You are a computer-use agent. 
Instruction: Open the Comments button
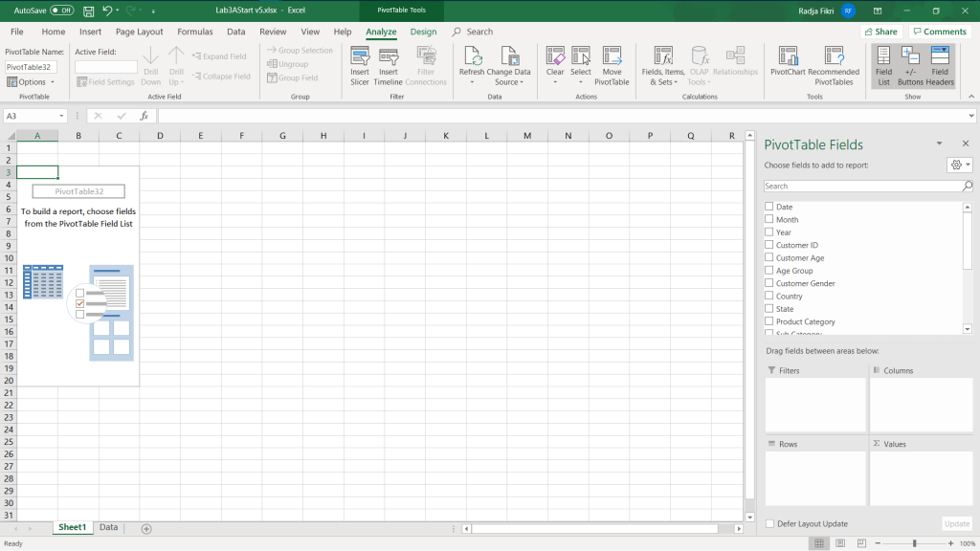[x=939, y=32]
